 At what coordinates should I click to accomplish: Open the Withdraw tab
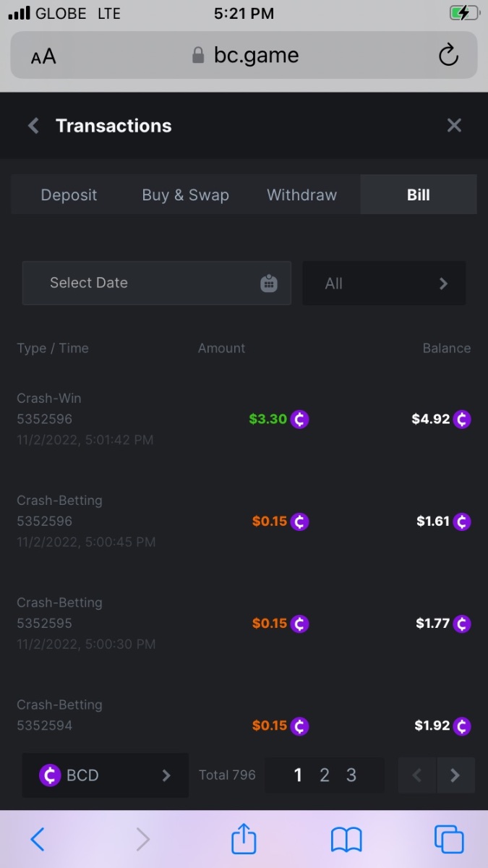click(x=301, y=195)
